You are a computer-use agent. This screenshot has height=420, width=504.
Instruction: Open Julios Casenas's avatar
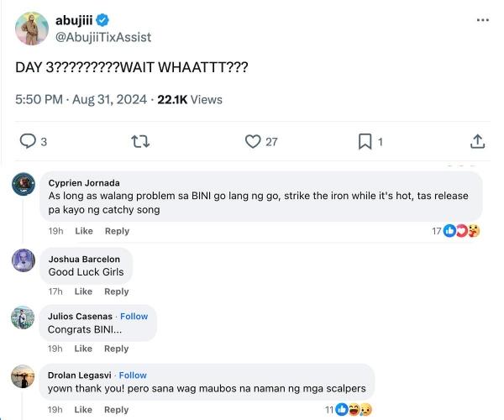point(24,318)
